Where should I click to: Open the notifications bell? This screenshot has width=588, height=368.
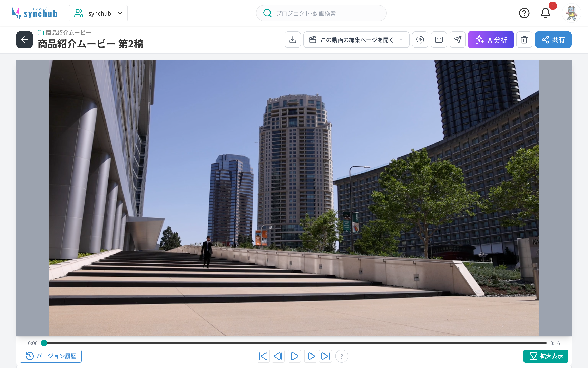point(545,13)
